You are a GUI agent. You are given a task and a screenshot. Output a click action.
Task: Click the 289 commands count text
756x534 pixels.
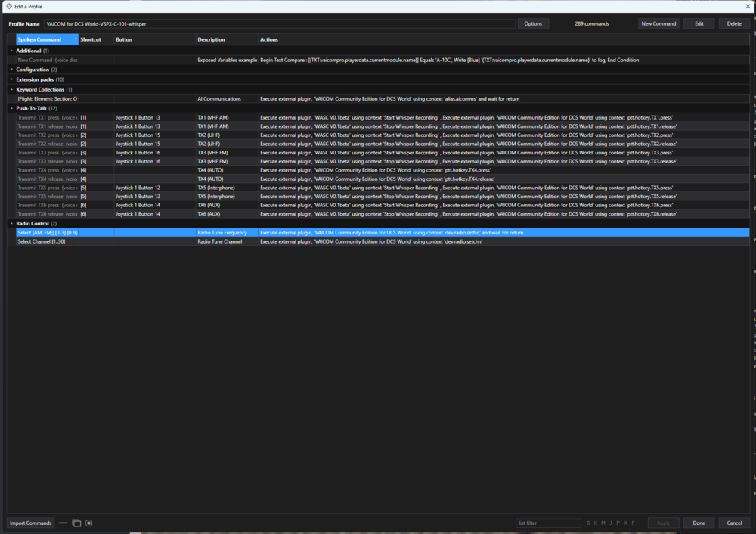[x=592, y=23]
